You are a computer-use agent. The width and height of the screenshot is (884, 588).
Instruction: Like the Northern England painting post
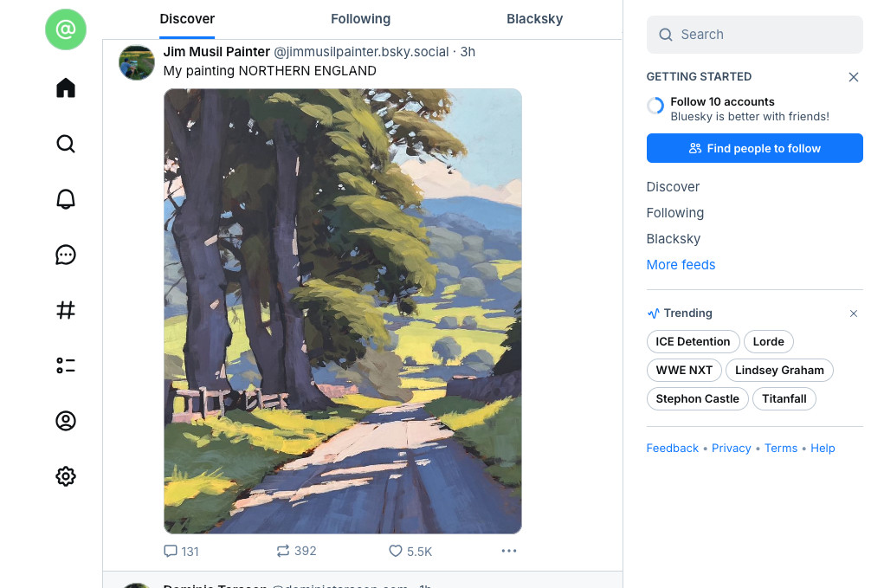tap(410, 551)
